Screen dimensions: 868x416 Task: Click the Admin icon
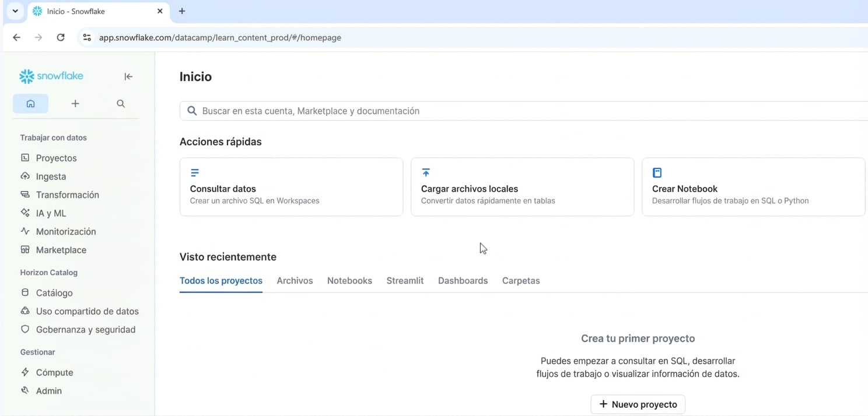25,390
